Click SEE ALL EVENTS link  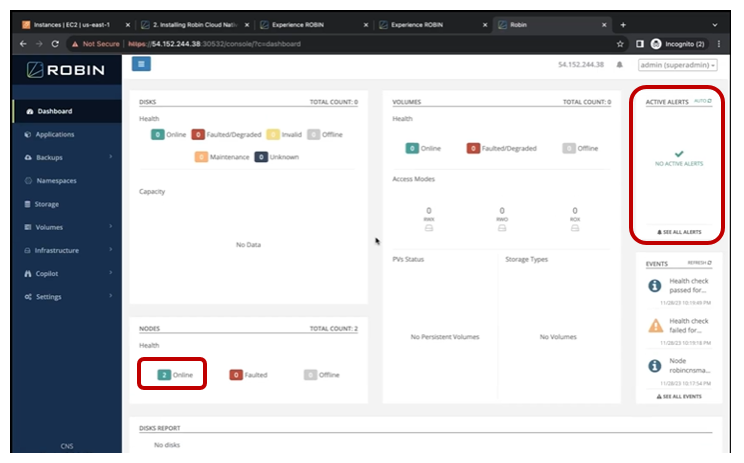(679, 397)
